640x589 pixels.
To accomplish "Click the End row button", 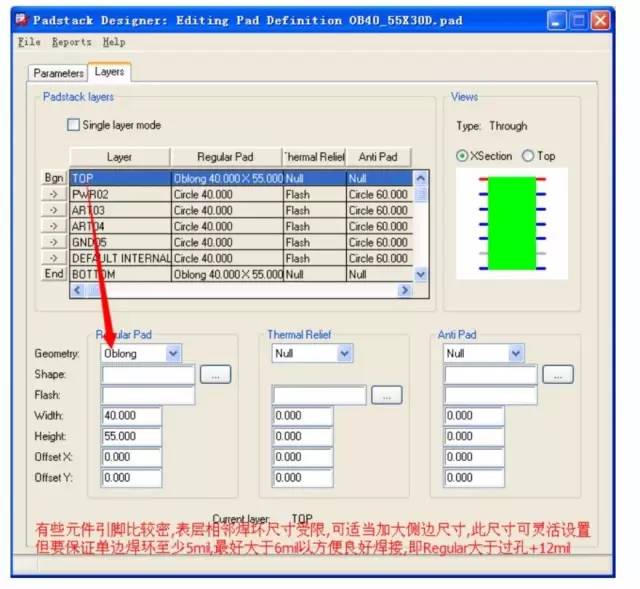I will tap(54, 274).
